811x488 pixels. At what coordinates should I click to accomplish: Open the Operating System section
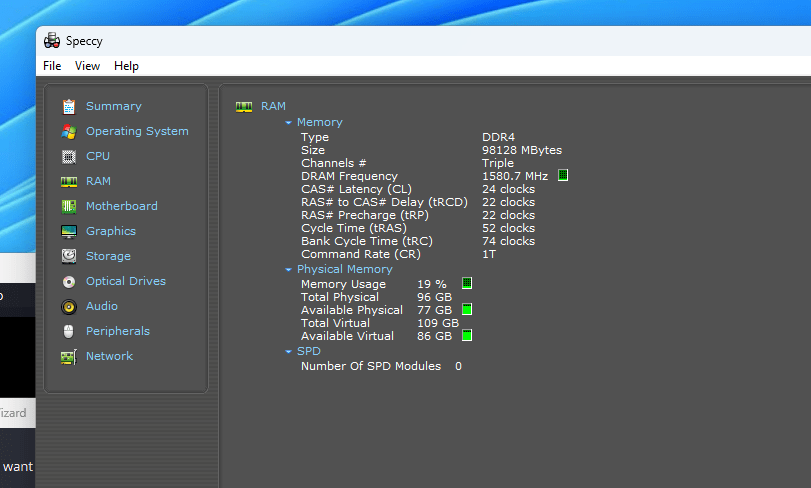coord(137,131)
